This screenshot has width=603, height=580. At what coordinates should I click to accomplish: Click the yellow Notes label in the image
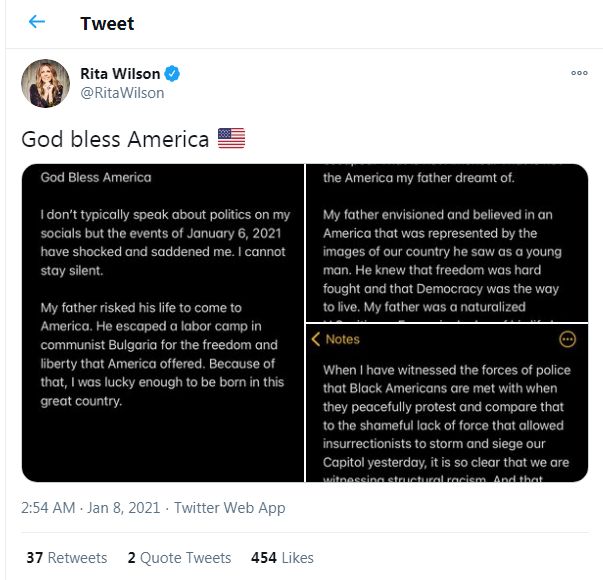pos(343,339)
